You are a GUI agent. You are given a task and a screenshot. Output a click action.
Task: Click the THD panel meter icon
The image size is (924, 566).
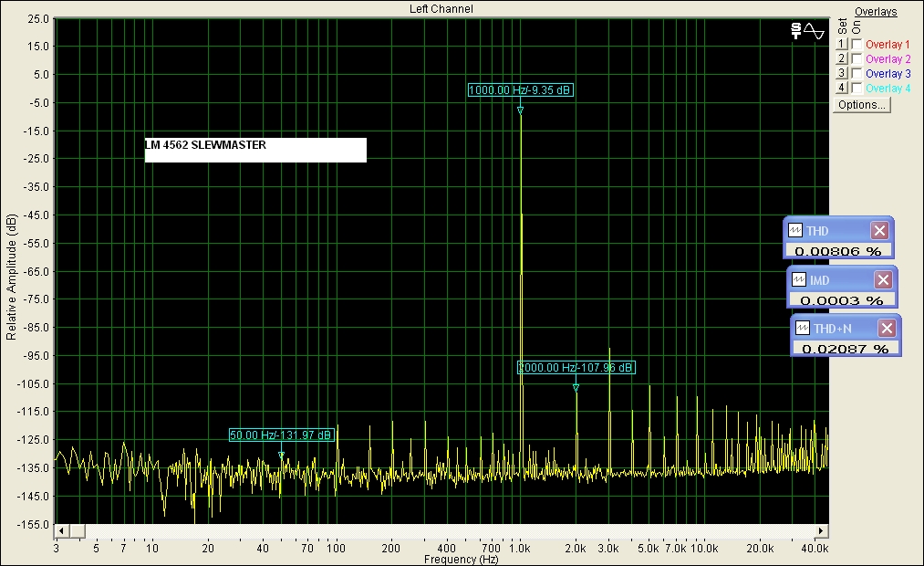pyautogui.click(x=795, y=231)
